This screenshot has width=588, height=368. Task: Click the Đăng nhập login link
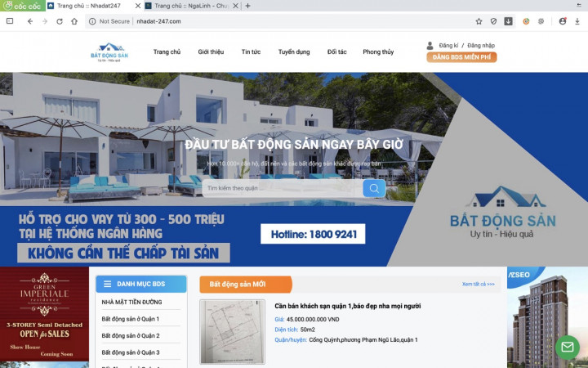481,46
